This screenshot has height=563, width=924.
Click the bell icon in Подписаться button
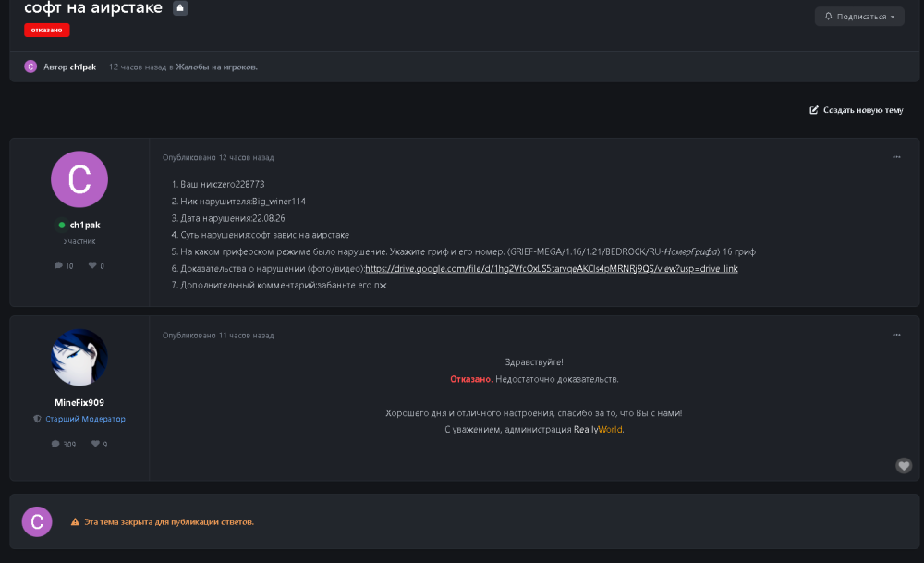pyautogui.click(x=829, y=17)
